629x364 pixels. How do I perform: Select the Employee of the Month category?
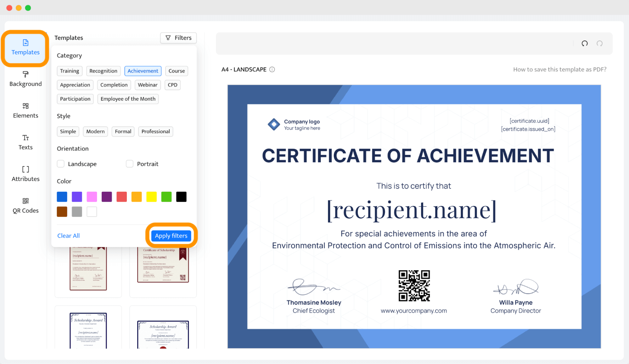point(128,99)
